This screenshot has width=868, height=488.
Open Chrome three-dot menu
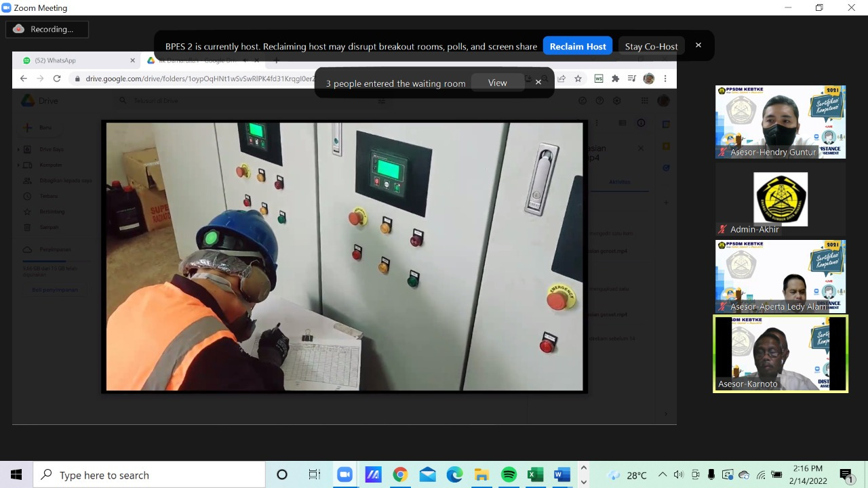(666, 79)
